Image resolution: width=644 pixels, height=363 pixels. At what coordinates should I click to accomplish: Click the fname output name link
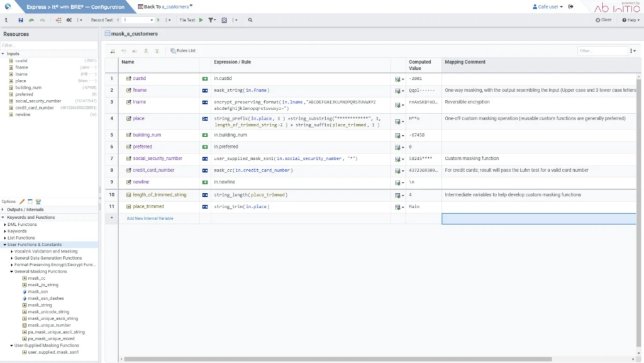[140, 90]
